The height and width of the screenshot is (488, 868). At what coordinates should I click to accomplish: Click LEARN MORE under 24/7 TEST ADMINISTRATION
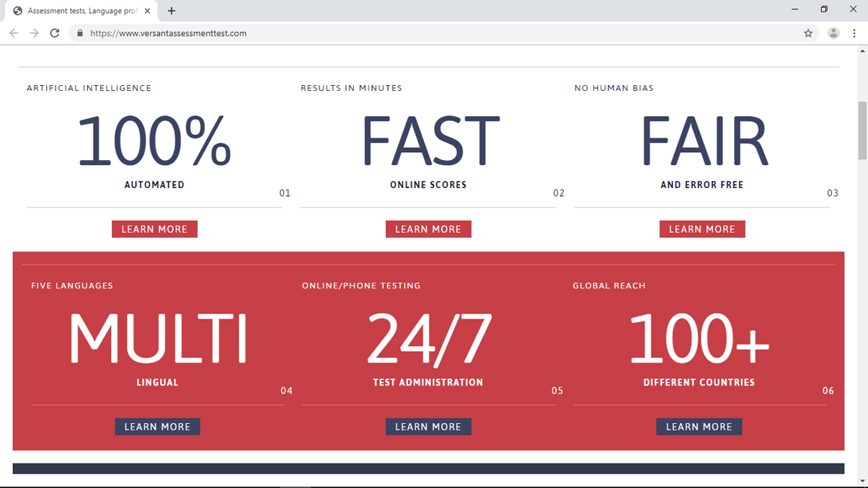coord(428,426)
